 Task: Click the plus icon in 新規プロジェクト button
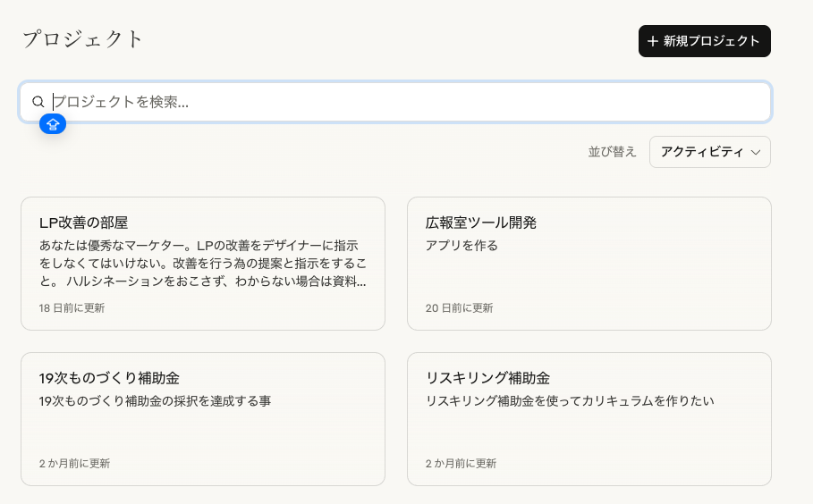(653, 41)
